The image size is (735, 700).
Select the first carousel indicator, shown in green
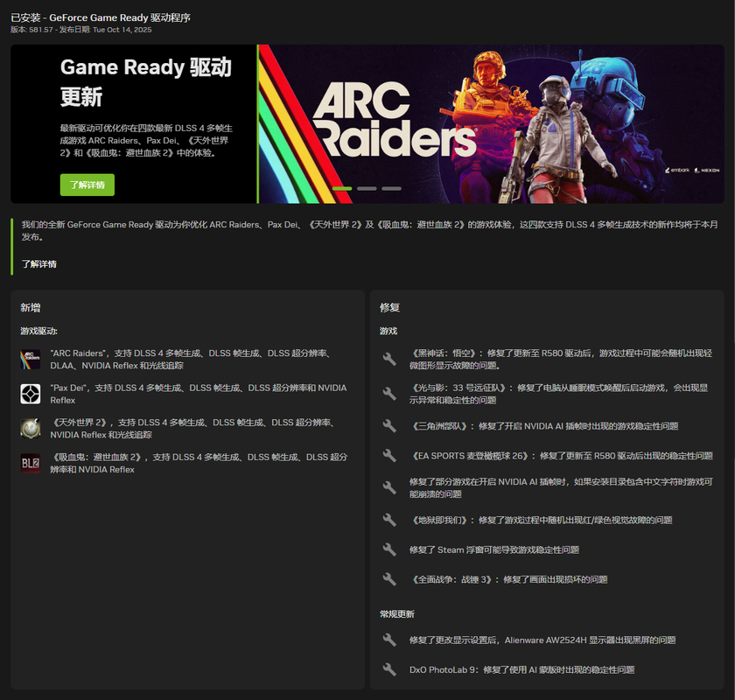click(342, 188)
